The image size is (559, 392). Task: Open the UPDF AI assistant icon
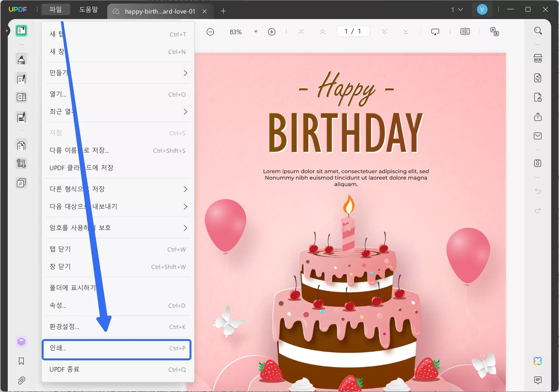point(538,361)
